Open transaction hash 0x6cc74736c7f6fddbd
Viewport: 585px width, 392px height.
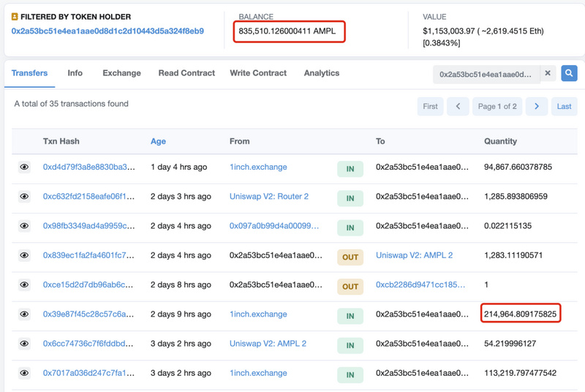point(88,344)
